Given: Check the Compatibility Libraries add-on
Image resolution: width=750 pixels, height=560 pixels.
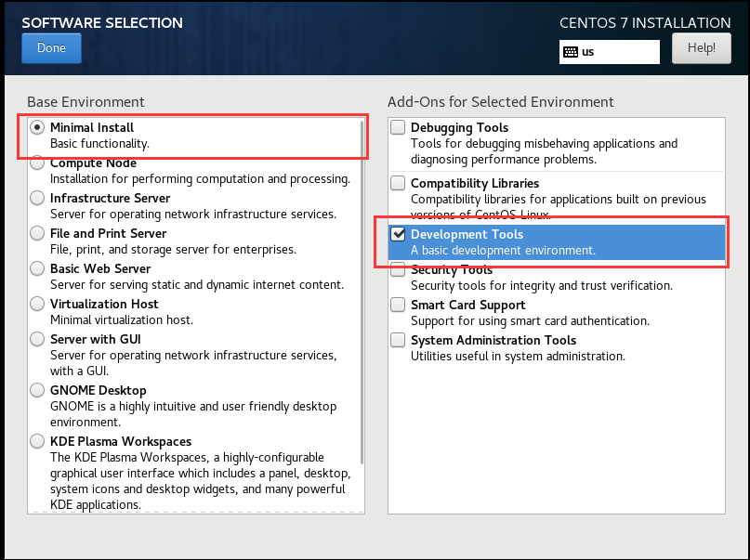Looking at the screenshot, I should pos(398,183).
